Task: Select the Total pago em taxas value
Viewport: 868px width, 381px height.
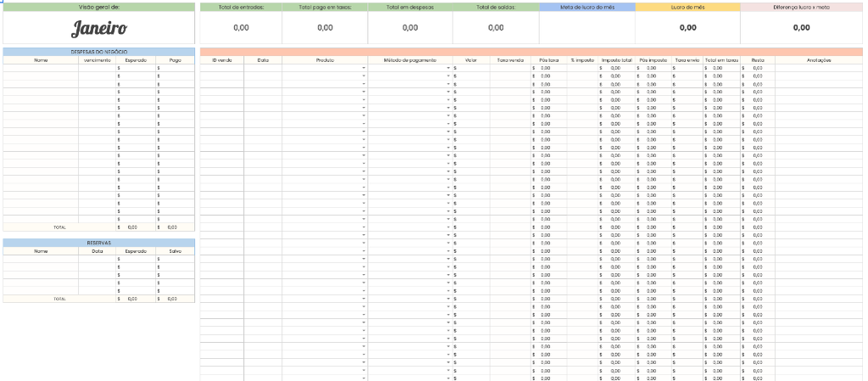Action: (325, 28)
